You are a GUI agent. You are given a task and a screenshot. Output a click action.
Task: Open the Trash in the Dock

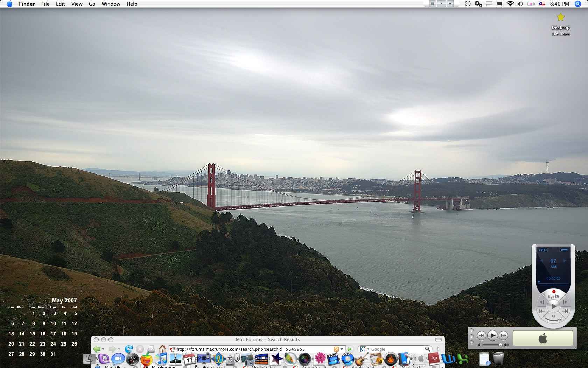(498, 359)
